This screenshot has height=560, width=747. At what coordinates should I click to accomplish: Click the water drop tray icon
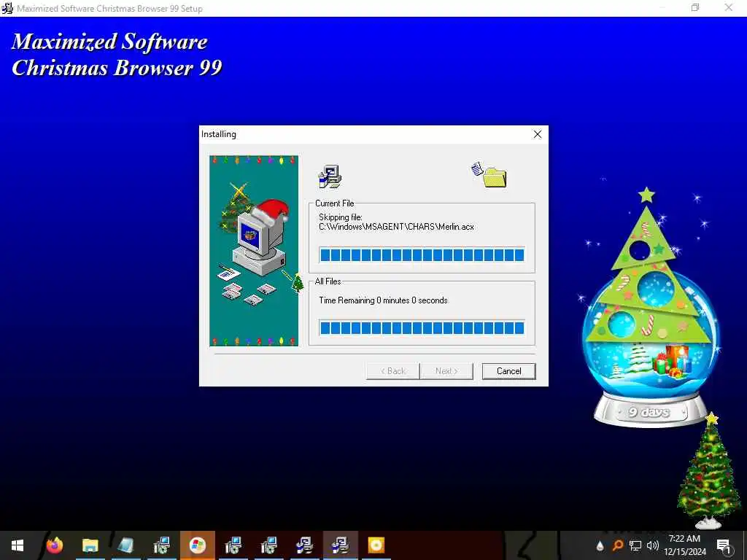point(600,545)
